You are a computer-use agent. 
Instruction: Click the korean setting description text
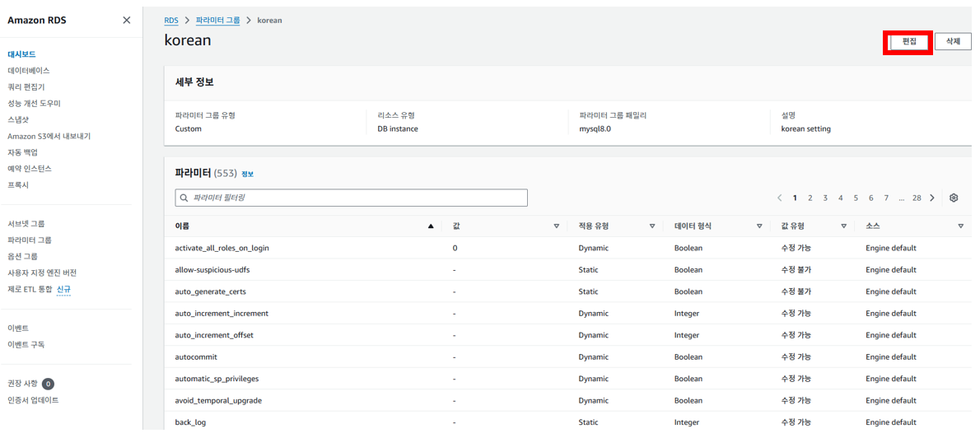[x=805, y=128]
